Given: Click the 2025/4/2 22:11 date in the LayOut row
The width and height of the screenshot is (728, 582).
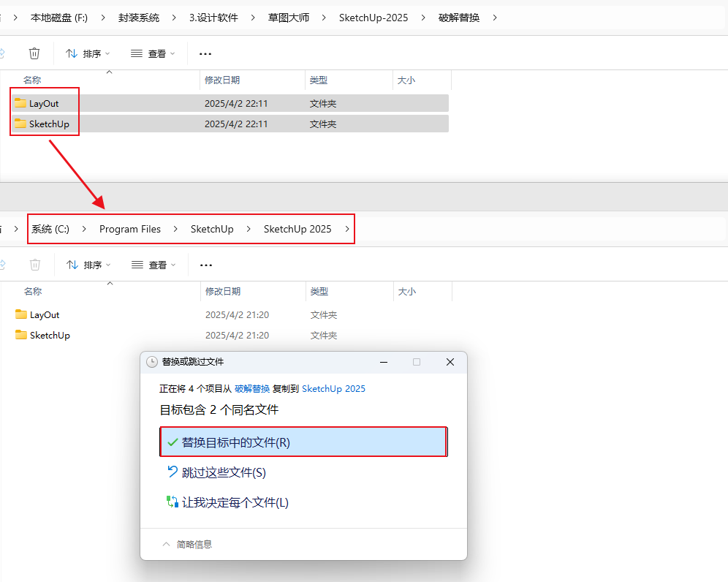Looking at the screenshot, I should (236, 103).
